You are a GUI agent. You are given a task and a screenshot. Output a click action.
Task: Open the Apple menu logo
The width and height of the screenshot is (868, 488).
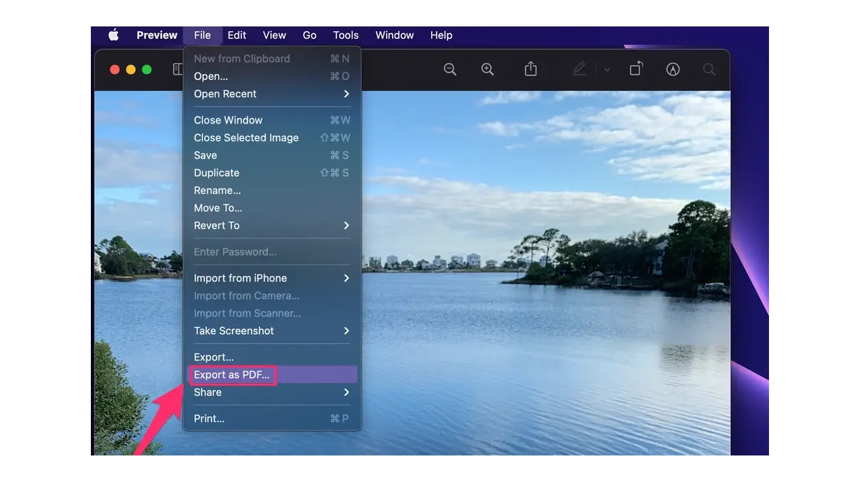coord(113,35)
